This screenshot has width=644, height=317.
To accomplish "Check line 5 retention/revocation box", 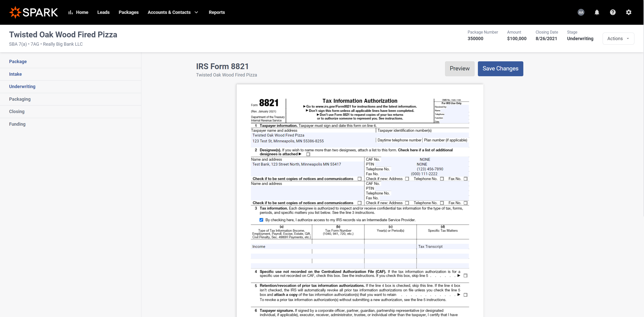I will [x=466, y=295].
